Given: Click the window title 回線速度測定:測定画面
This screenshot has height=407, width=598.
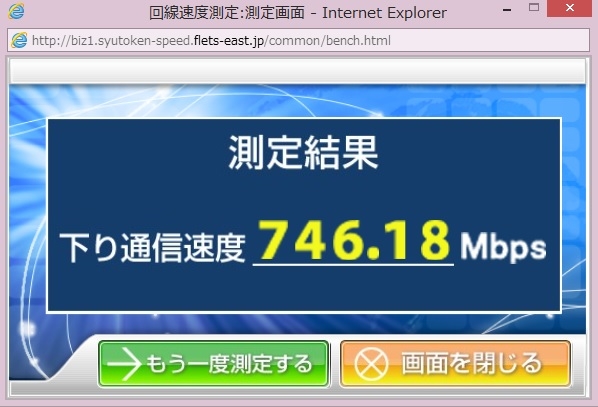Looking at the screenshot, I should pos(227,13).
